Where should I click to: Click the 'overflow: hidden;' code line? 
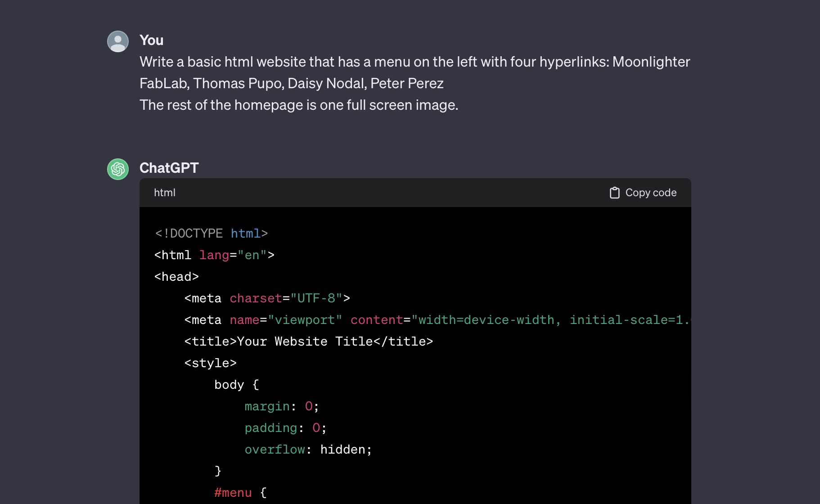(x=308, y=450)
